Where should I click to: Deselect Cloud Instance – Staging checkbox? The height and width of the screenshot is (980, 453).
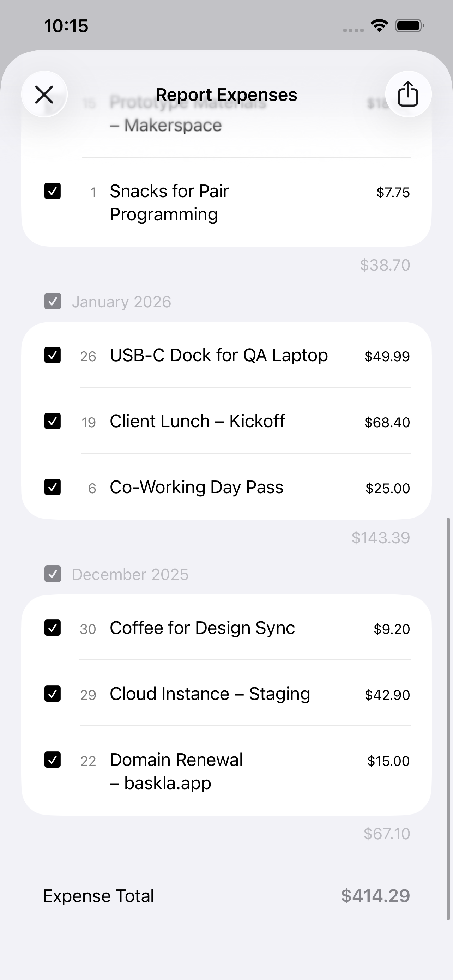coord(53,694)
